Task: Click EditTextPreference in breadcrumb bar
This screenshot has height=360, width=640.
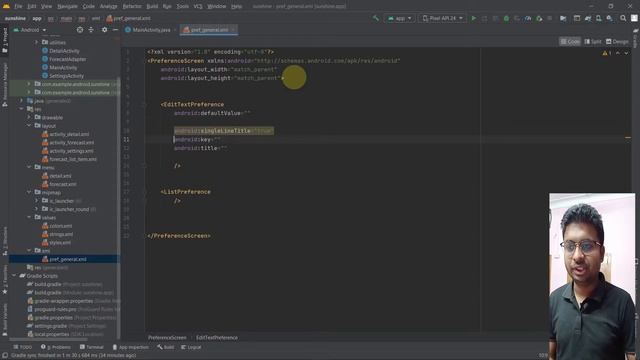Action: pos(217,338)
